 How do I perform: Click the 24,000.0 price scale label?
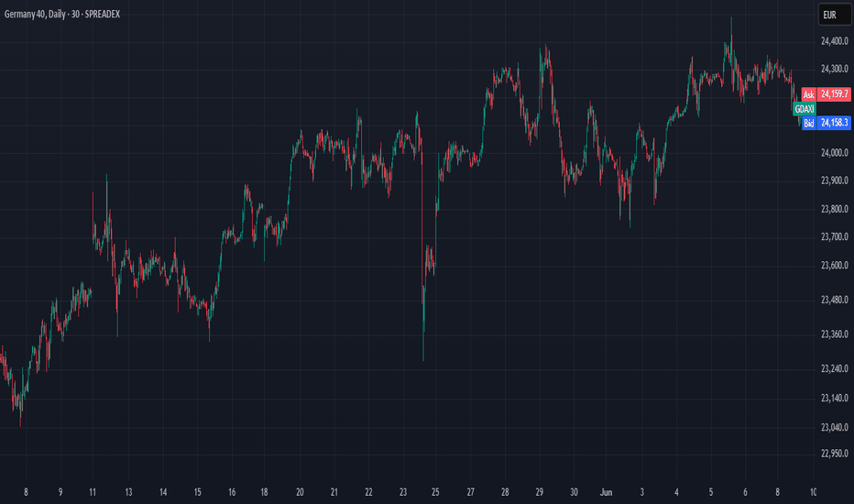(x=835, y=152)
